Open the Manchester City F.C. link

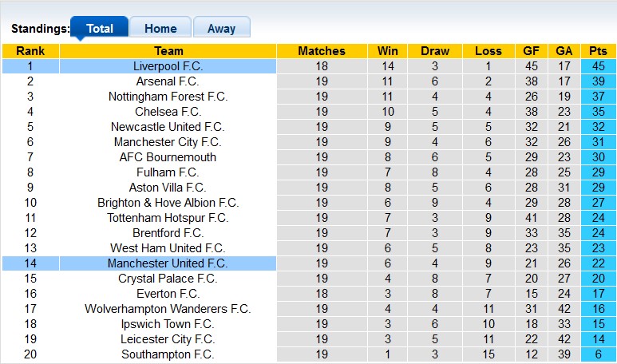pos(168,142)
